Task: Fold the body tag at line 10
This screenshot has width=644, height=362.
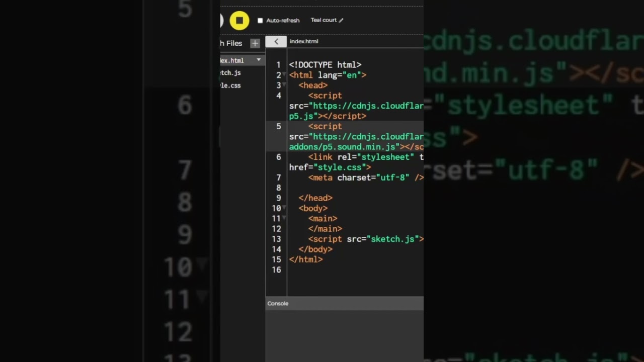Action: click(284, 207)
